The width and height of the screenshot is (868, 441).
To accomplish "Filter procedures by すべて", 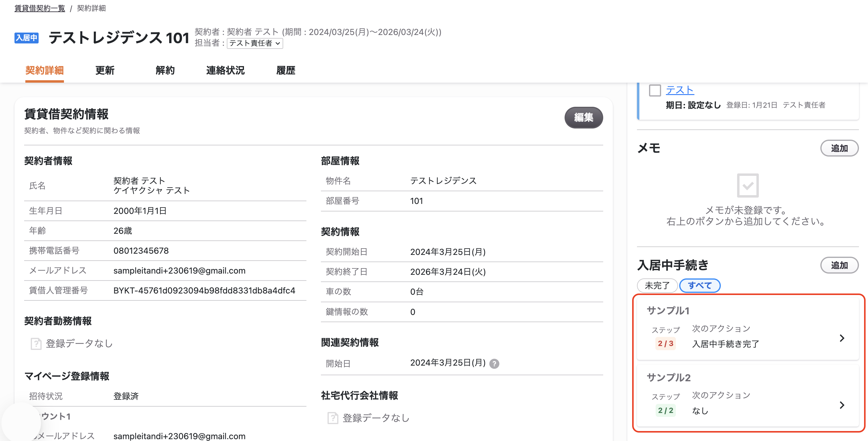I will (699, 286).
